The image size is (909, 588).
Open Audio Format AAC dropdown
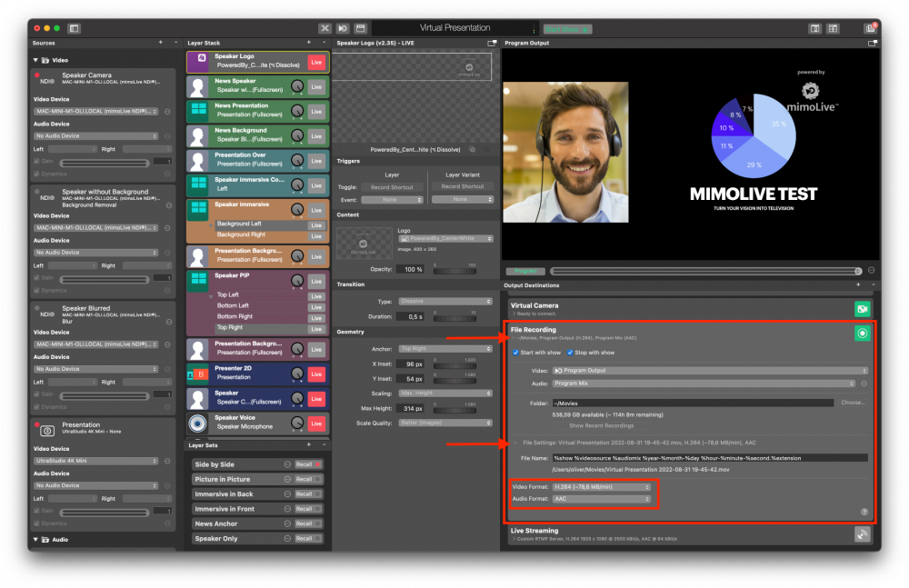[x=601, y=499]
